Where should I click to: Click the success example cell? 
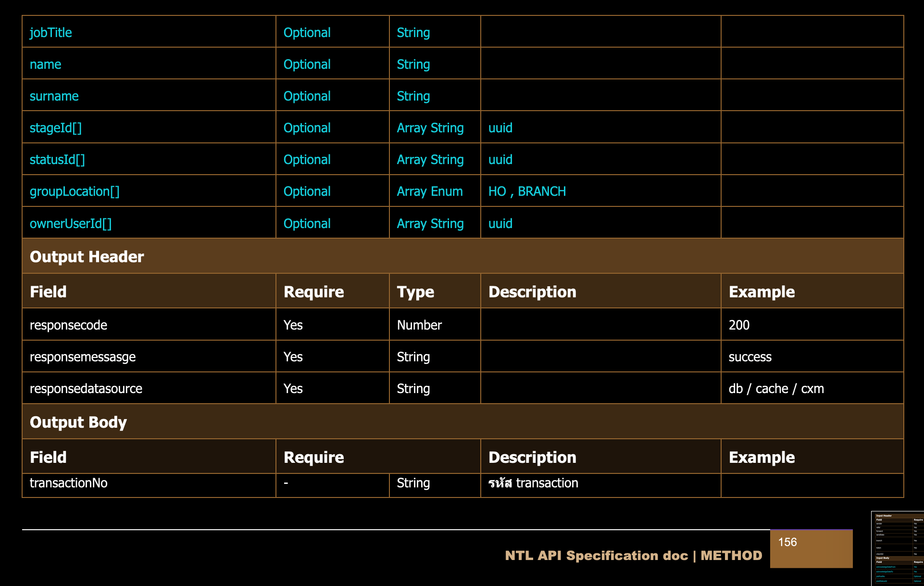[750, 357]
